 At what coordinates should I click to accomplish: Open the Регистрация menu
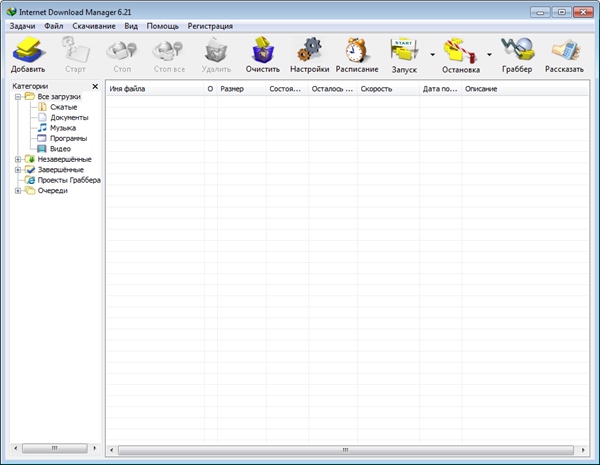pos(210,25)
